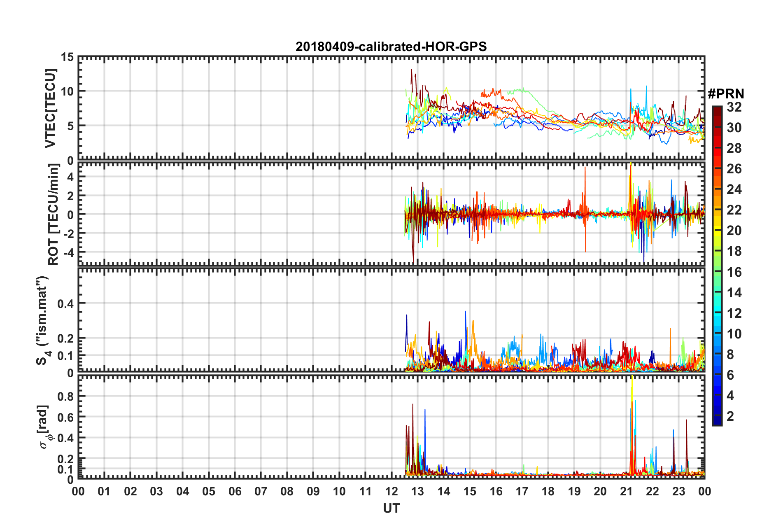
Task: Click x-axis tick label 14
Action: click(444, 492)
